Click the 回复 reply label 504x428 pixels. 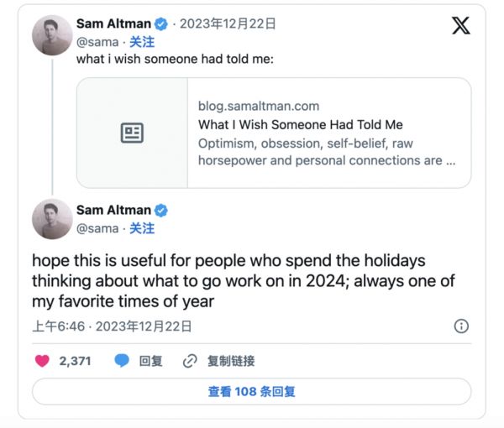[151, 361]
